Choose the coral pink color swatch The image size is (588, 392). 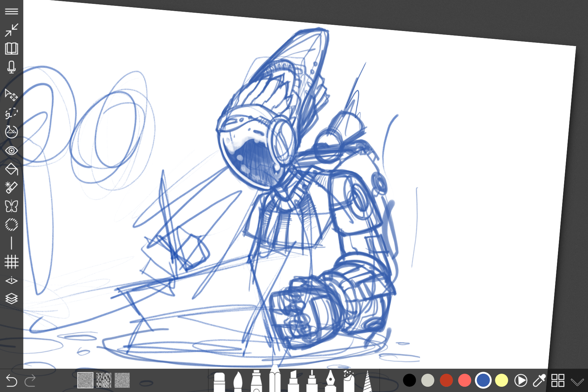465,380
